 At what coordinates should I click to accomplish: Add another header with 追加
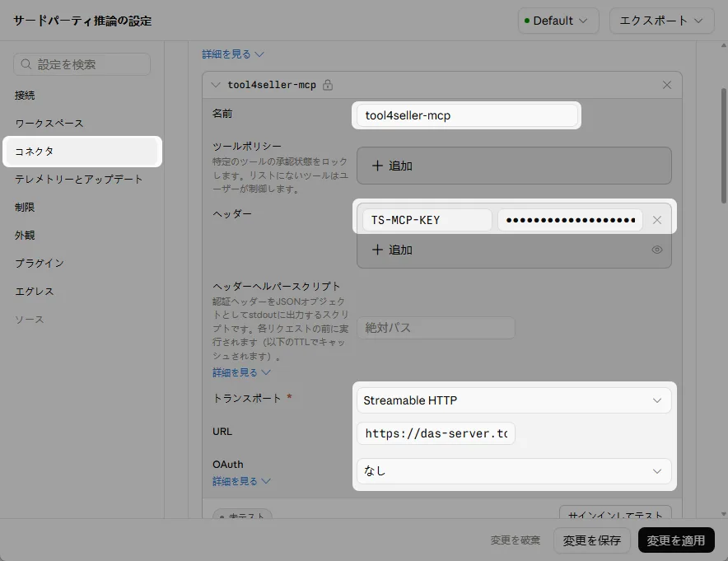tap(392, 250)
